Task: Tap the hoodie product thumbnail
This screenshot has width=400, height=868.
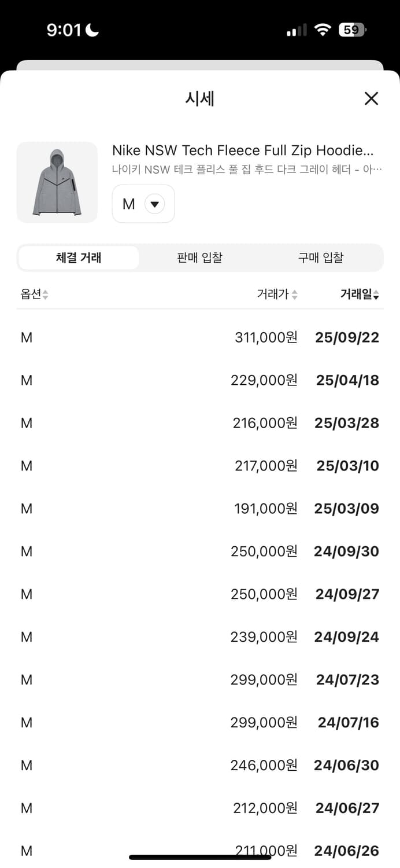Action: (57, 182)
